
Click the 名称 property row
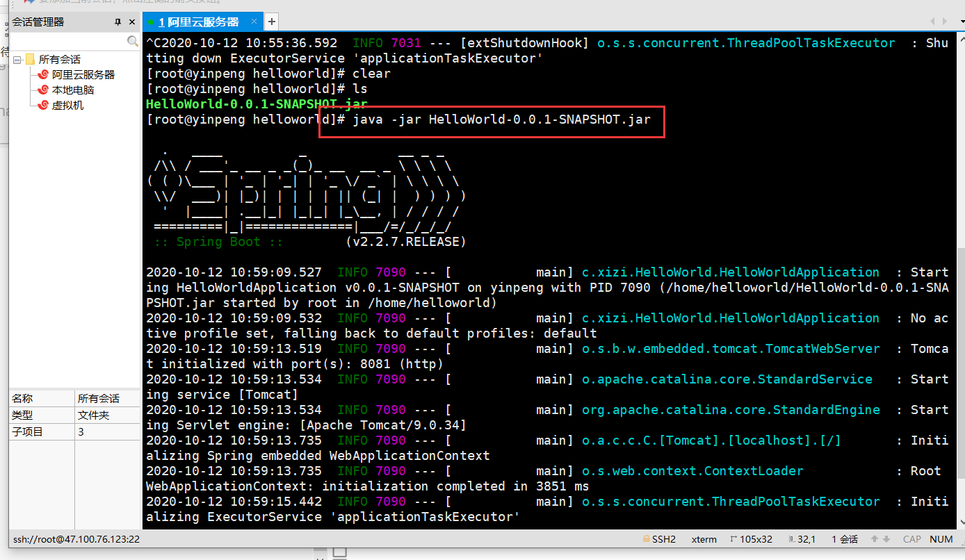[x=74, y=399]
